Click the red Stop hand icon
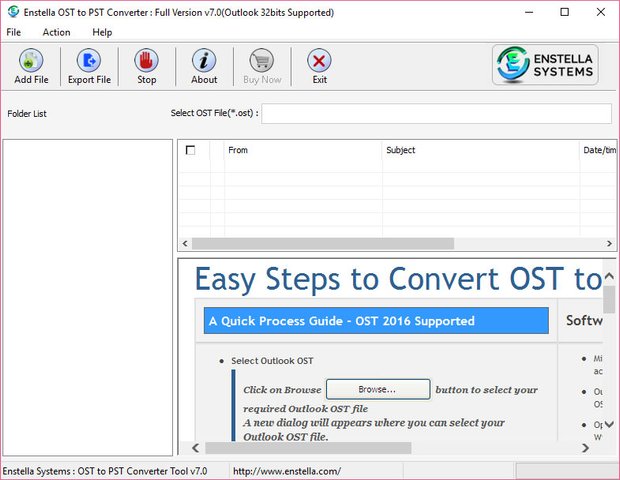The width and height of the screenshot is (620, 480). tap(146, 60)
